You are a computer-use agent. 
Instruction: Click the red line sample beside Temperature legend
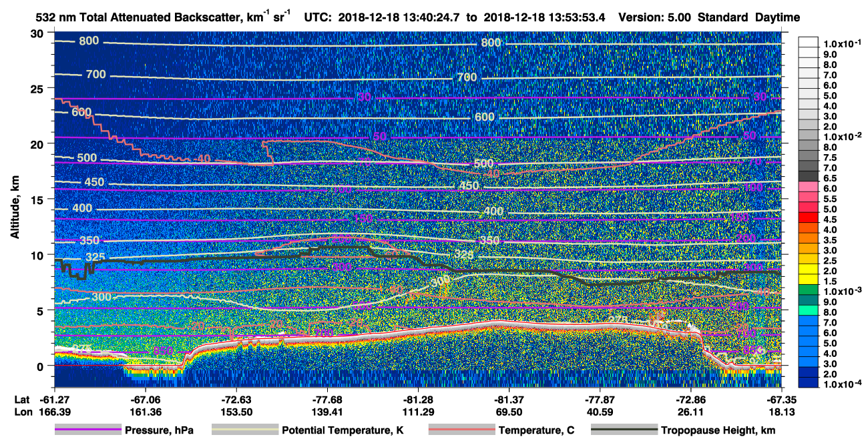pyautogui.click(x=461, y=430)
